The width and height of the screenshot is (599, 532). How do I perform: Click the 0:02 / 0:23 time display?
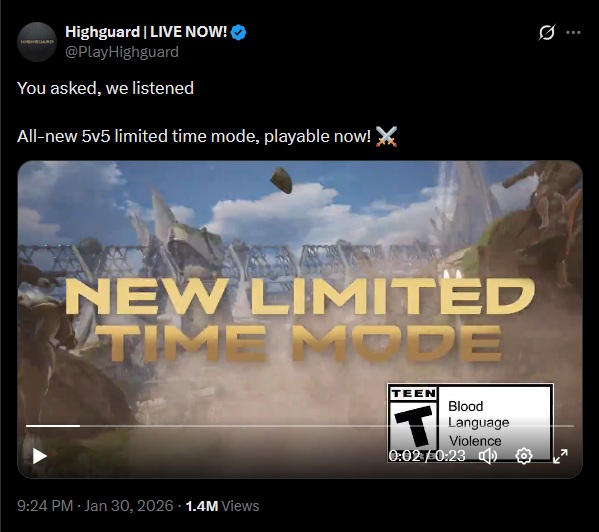click(427, 456)
